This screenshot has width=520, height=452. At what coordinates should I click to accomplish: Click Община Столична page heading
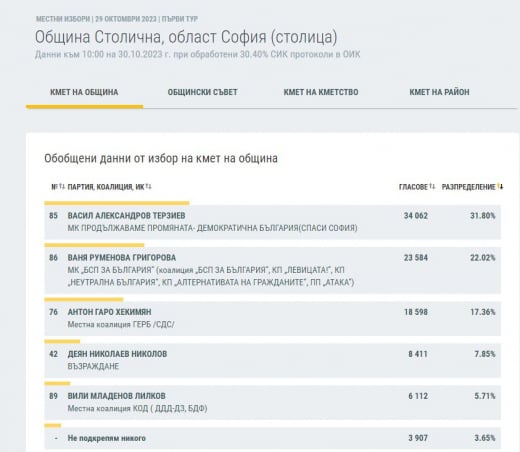pos(186,37)
